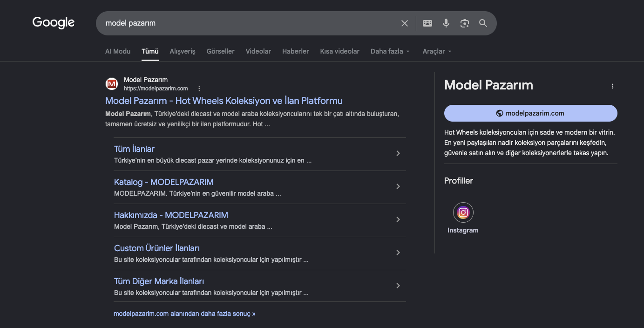Viewport: 644px width, 328px height.
Task: Click the snippet MODELPAZARIM. Türkiye'nin en güvenilir
Action: click(x=197, y=193)
